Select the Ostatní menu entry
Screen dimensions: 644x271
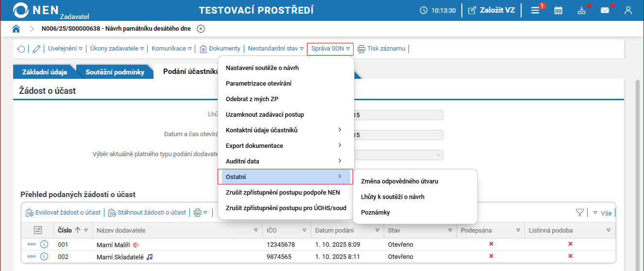[x=286, y=177]
